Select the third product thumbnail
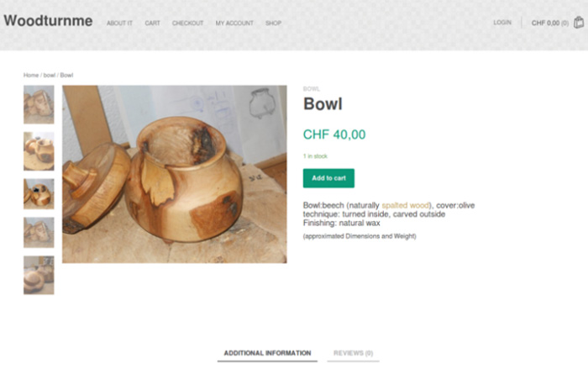 point(39,194)
